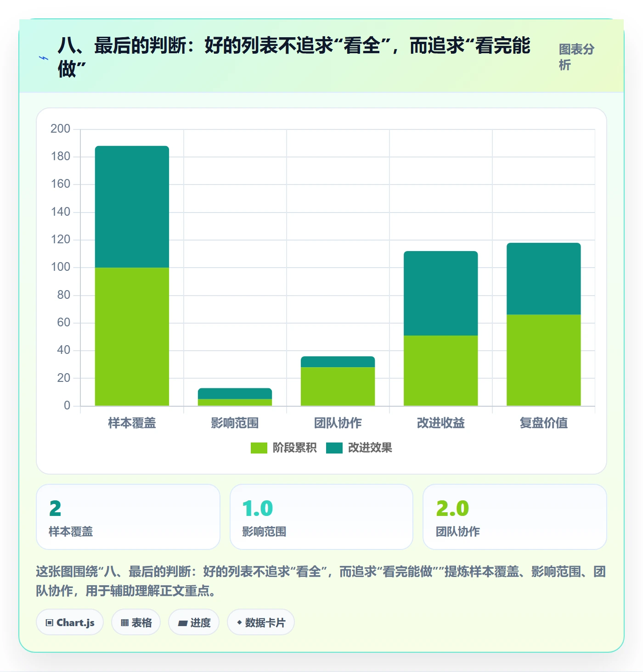
Task: Click the 影响范围 x-axis label
Action: [235, 423]
